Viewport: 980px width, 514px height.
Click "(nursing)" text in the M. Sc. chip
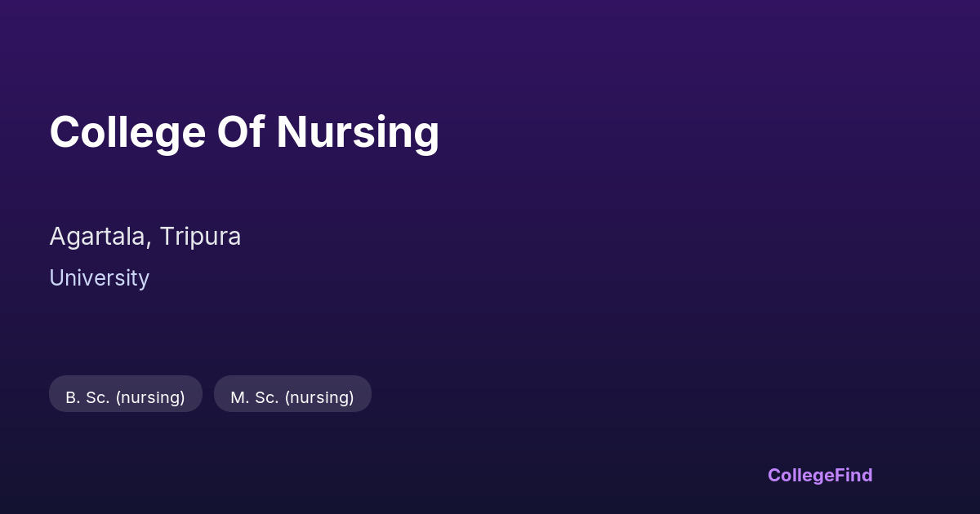tap(319, 397)
